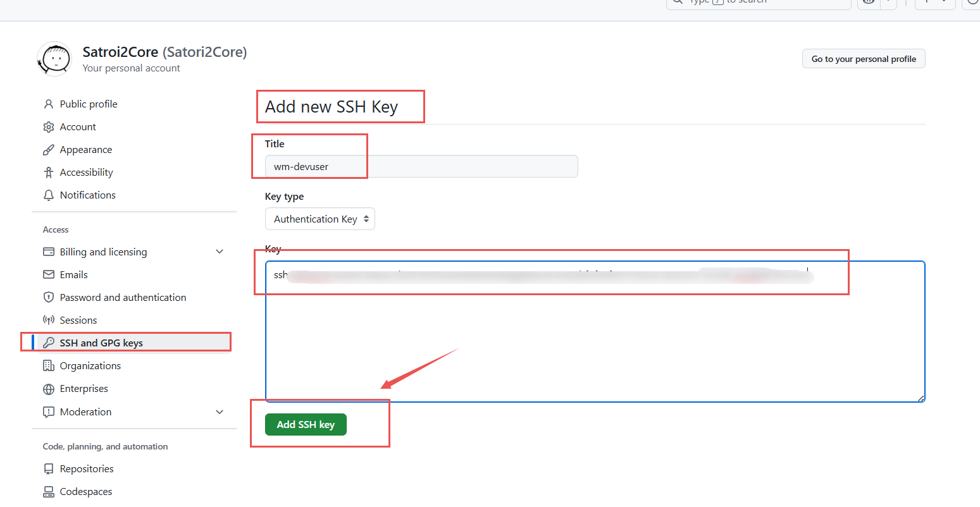This screenshot has width=980, height=507.
Task: Click inside the Key text area
Action: (x=595, y=332)
